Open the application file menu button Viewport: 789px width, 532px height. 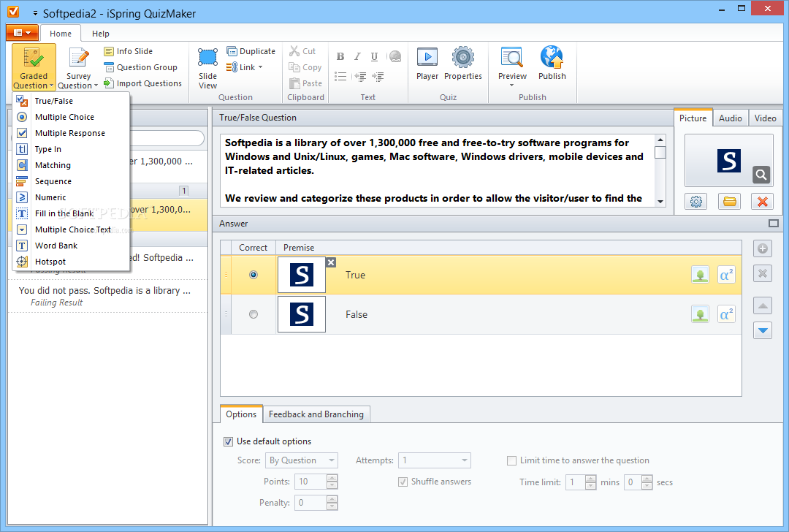[x=22, y=33]
